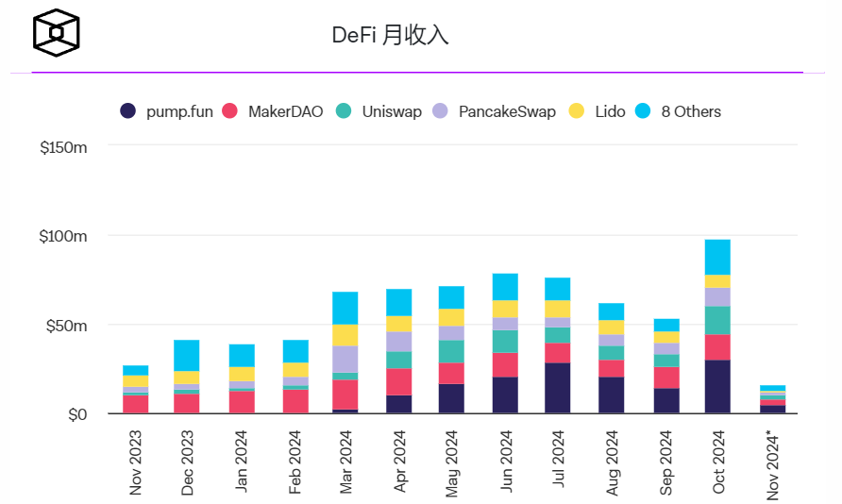Select the Jul 2024 bar

click(557, 345)
